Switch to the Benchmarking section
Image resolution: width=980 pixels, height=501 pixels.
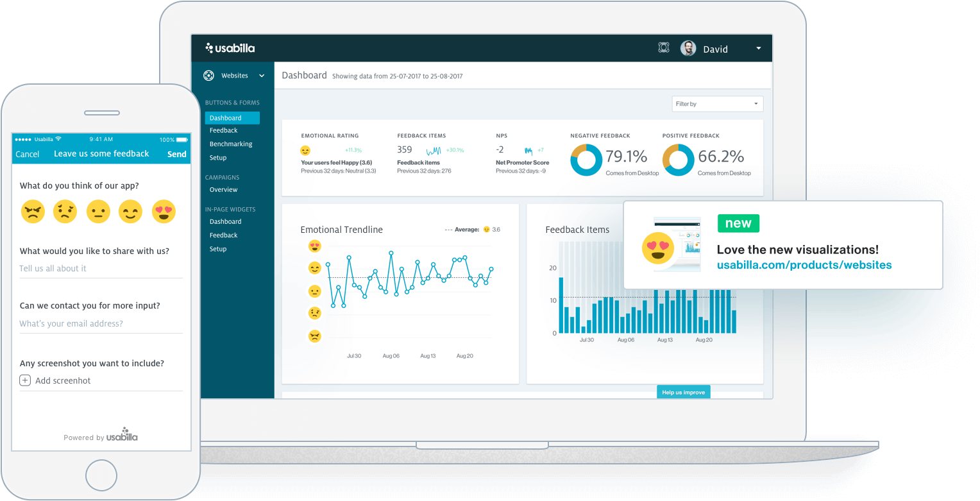tap(232, 144)
